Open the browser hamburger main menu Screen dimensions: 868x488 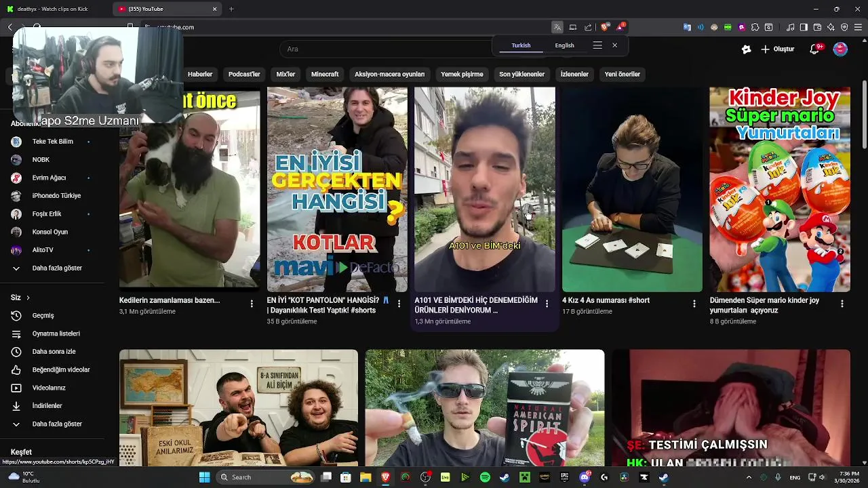(x=858, y=27)
